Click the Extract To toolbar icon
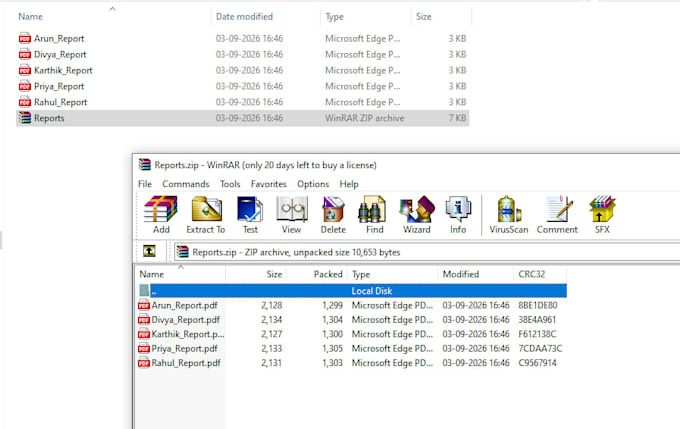The image size is (680, 429). tap(206, 215)
